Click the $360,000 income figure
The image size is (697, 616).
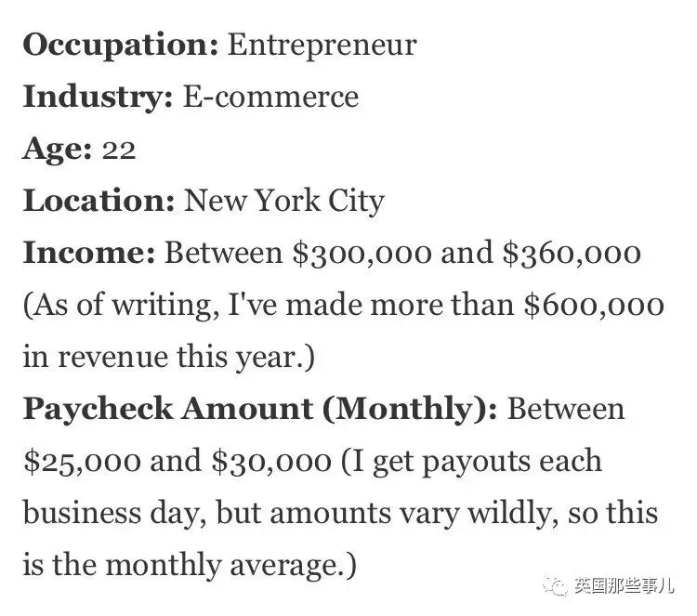(x=572, y=254)
